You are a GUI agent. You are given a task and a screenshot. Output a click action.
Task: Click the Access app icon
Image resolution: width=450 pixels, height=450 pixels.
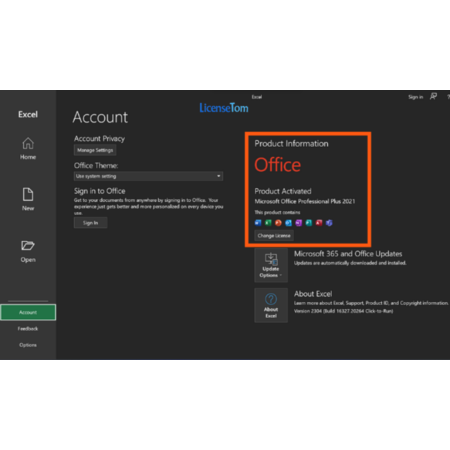coord(319,223)
